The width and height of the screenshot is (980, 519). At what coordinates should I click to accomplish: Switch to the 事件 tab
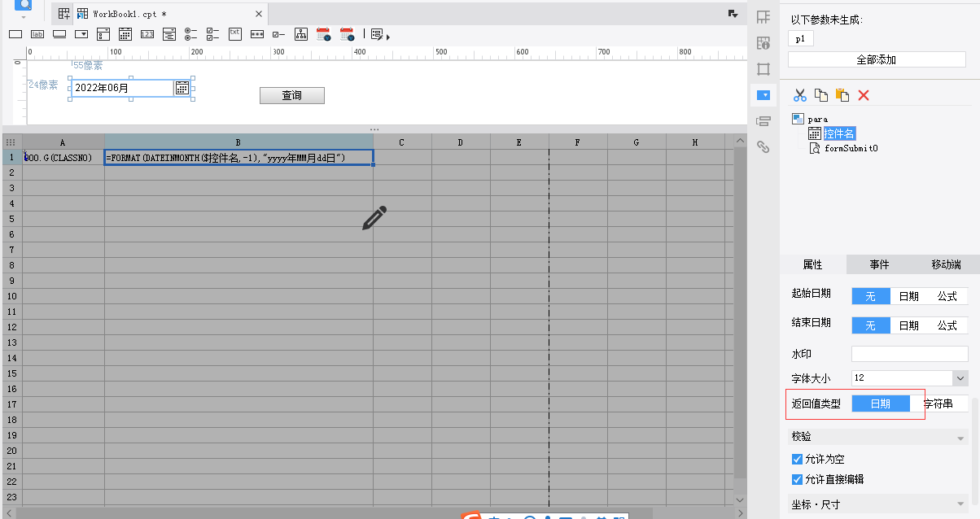point(879,264)
